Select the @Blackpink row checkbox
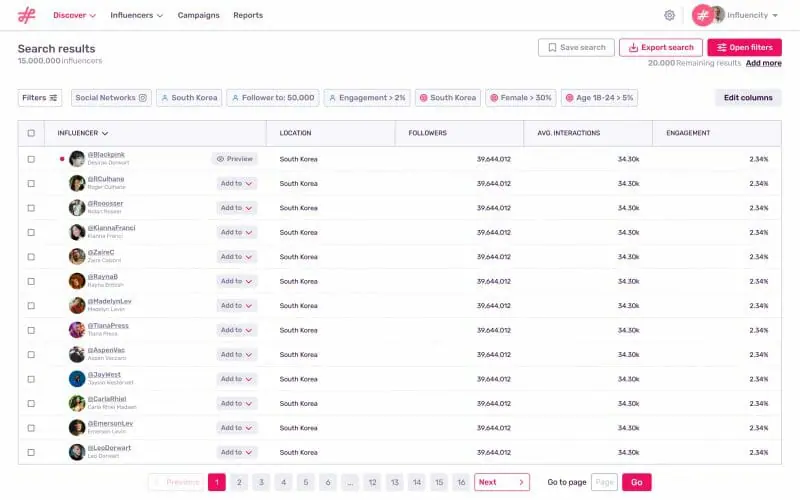The width and height of the screenshot is (800, 500). click(31, 159)
